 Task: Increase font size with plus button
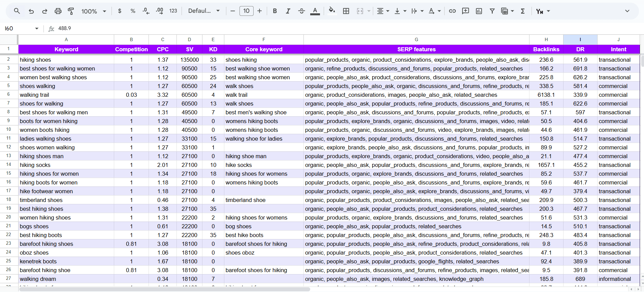[259, 11]
